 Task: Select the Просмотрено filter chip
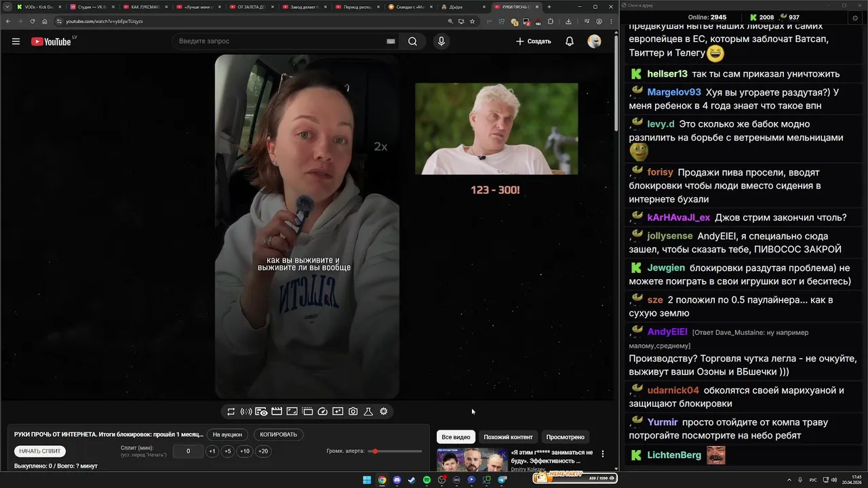point(566,437)
